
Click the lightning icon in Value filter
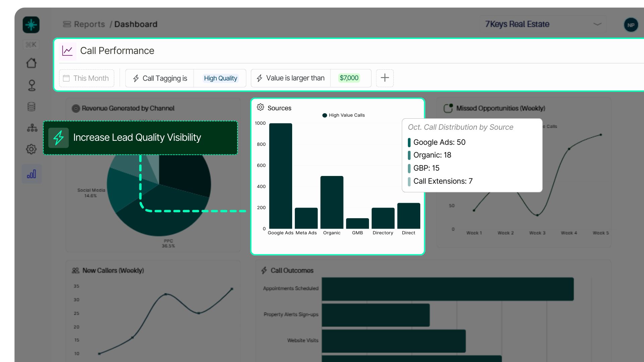click(260, 78)
